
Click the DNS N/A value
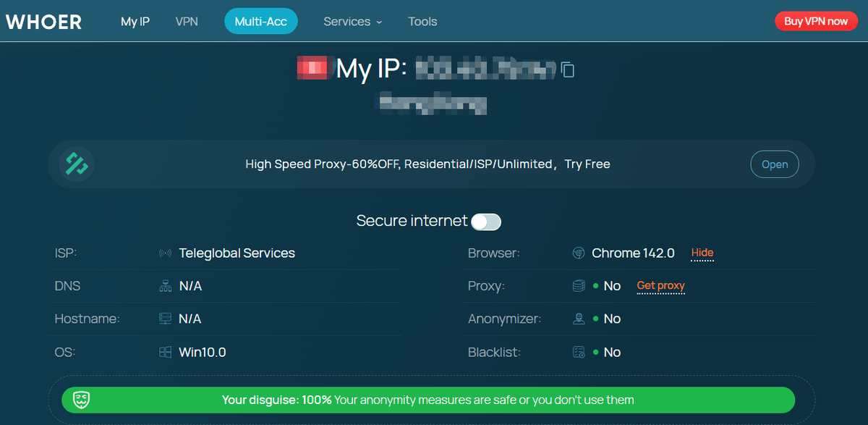coord(190,286)
